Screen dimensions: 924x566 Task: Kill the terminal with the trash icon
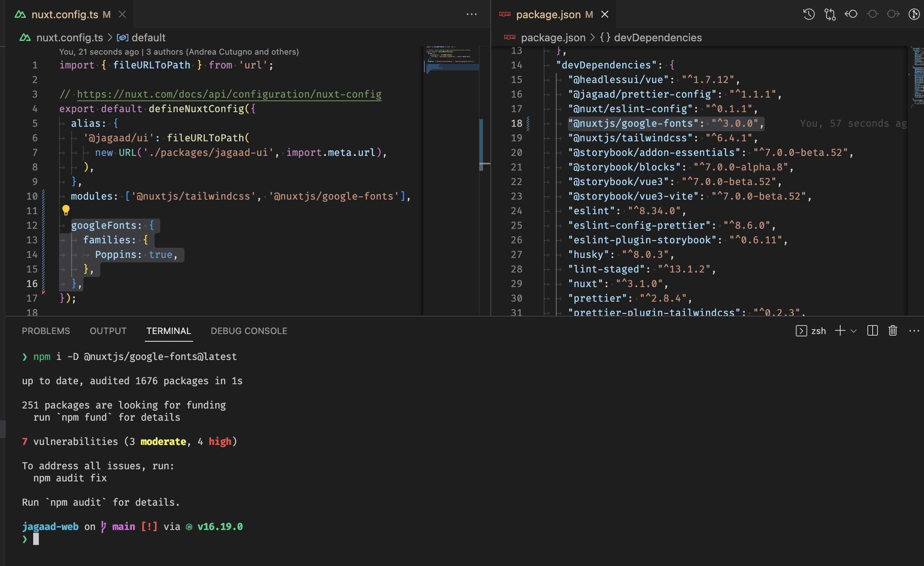click(893, 331)
